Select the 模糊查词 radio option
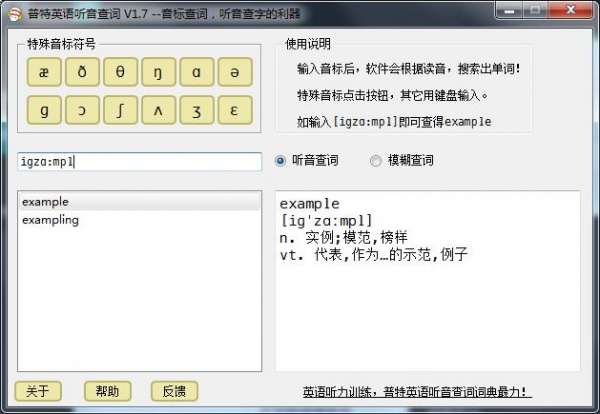Viewport: 600px width, 414px height. 402,160
